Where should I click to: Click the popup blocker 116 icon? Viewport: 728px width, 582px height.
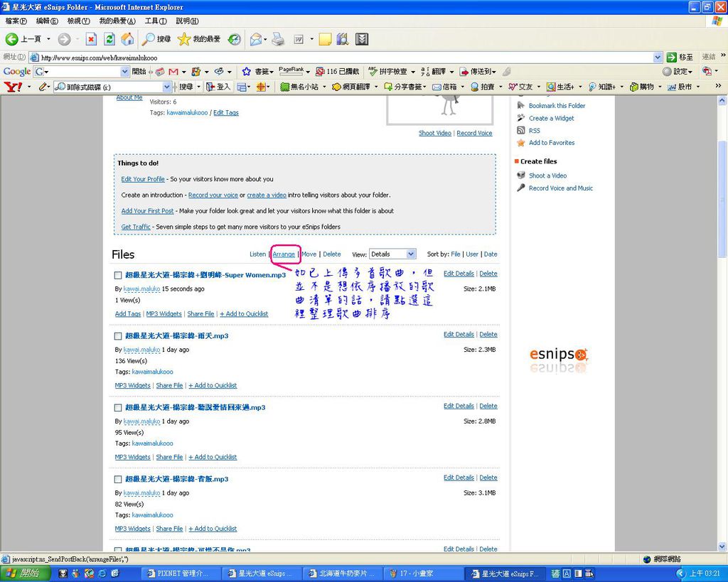320,72
